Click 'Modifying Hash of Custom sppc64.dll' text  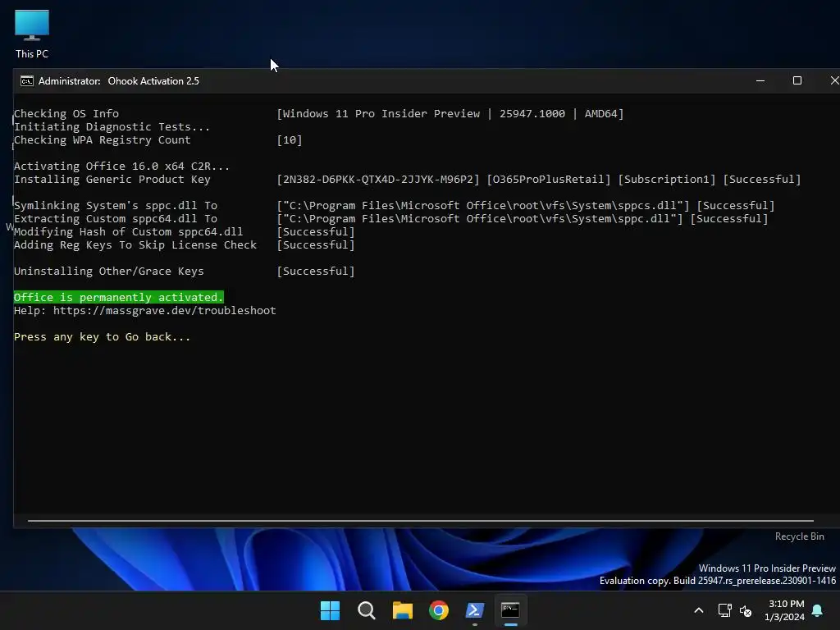[x=129, y=232]
